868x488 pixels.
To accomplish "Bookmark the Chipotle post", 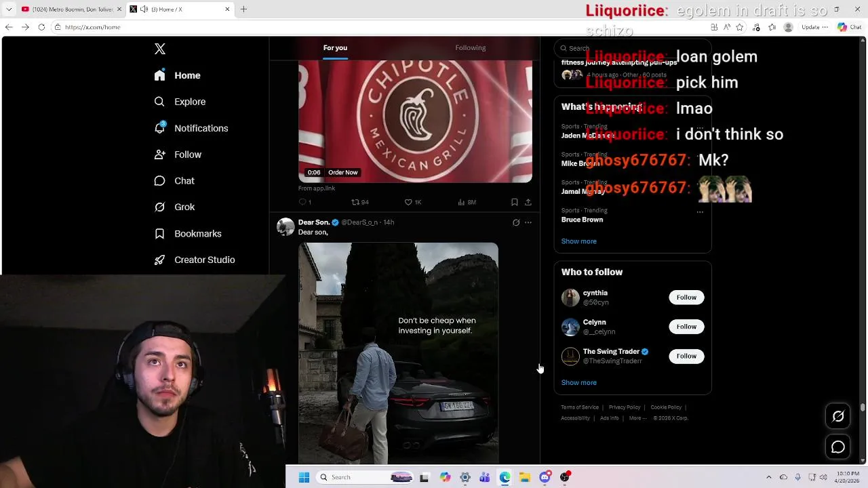I will (x=514, y=202).
